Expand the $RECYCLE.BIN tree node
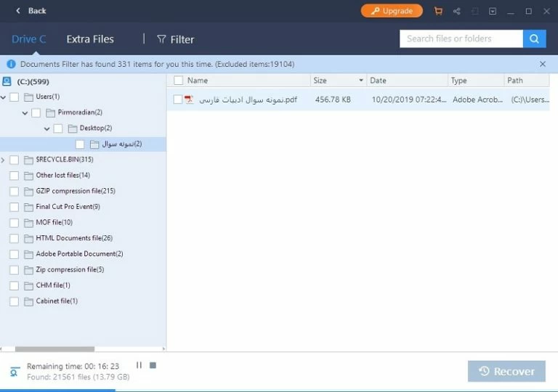558x392 pixels. tap(4, 160)
